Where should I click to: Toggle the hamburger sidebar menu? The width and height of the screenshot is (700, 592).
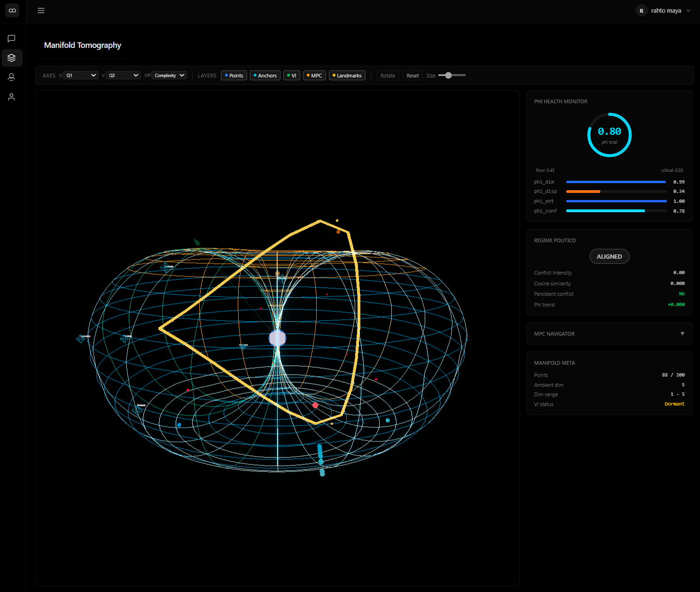coord(41,10)
